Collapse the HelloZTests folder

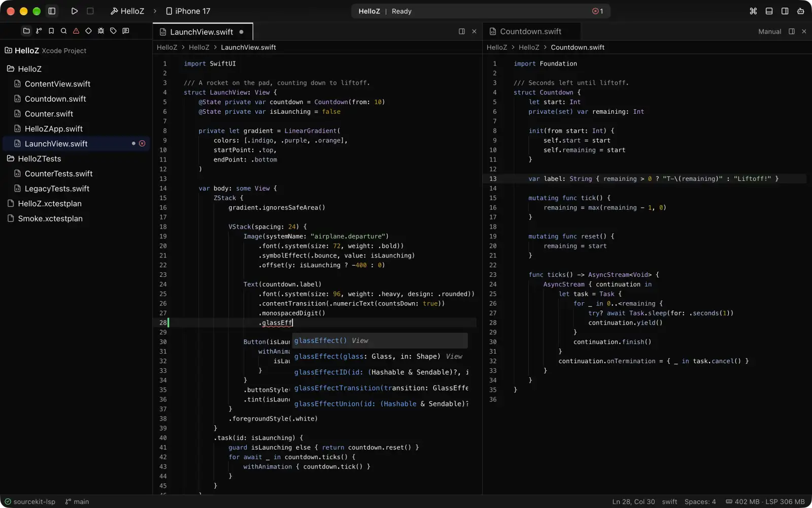[76, 158]
